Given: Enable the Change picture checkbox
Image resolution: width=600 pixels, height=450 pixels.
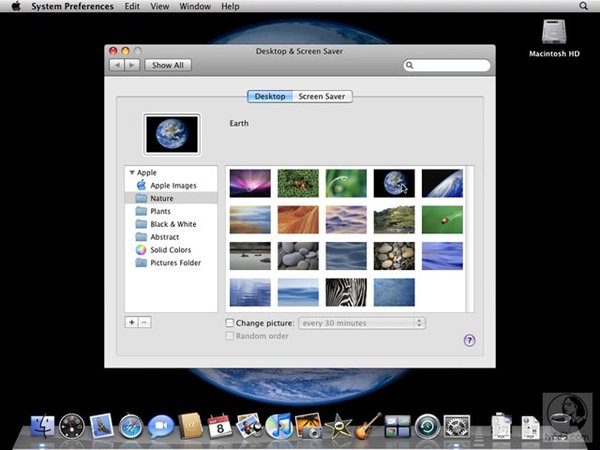Looking at the screenshot, I should pos(230,323).
